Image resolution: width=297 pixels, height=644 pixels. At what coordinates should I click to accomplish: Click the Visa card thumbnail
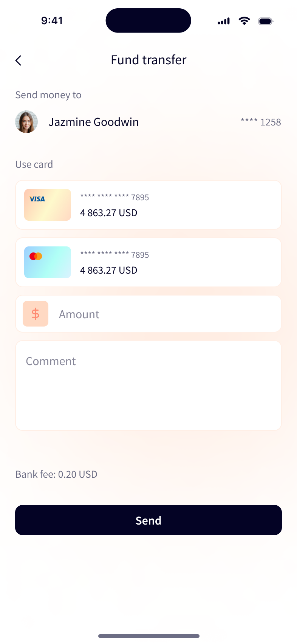[x=48, y=205]
